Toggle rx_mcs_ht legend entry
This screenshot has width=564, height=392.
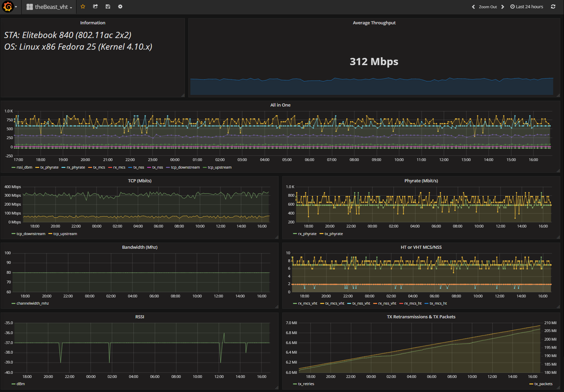tap(413, 303)
